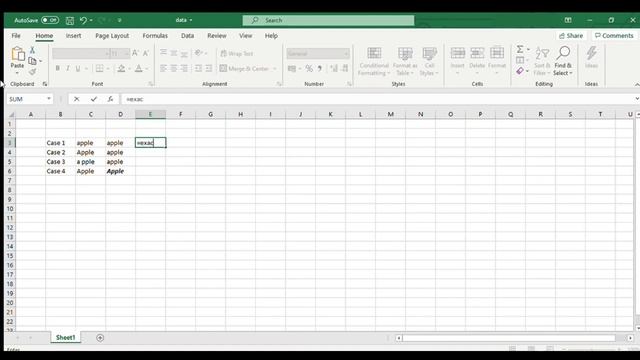640x360 pixels.
Task: Add a new sheet with plus button
Action: (x=100, y=338)
